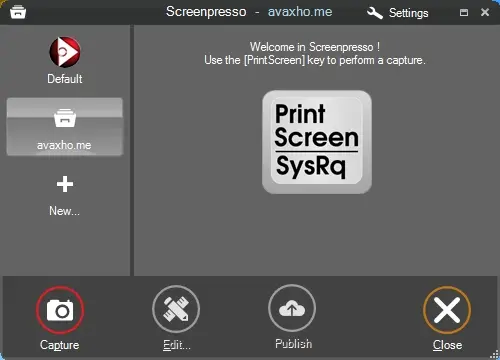This screenshot has height=360, width=500.
Task: Open the Edit pencil-and-ruler icon
Action: pyautogui.click(x=176, y=309)
